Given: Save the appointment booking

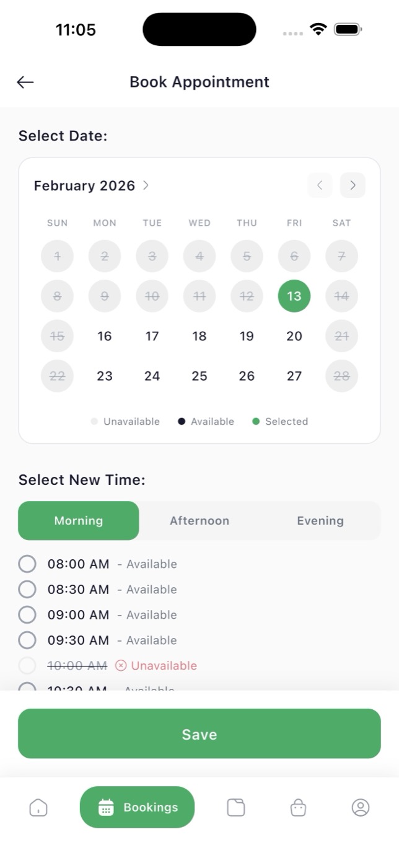Looking at the screenshot, I should (199, 733).
